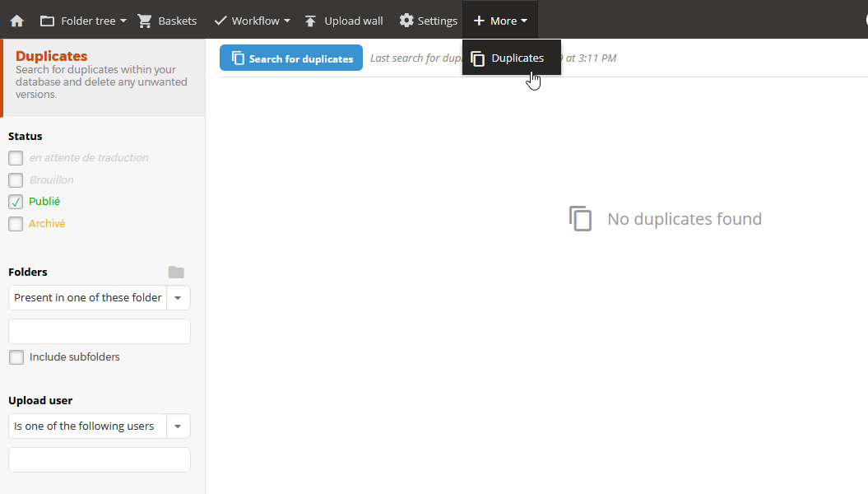Screen dimensions: 868x494
Task: Enable Include subfolders
Action: click(x=16, y=357)
